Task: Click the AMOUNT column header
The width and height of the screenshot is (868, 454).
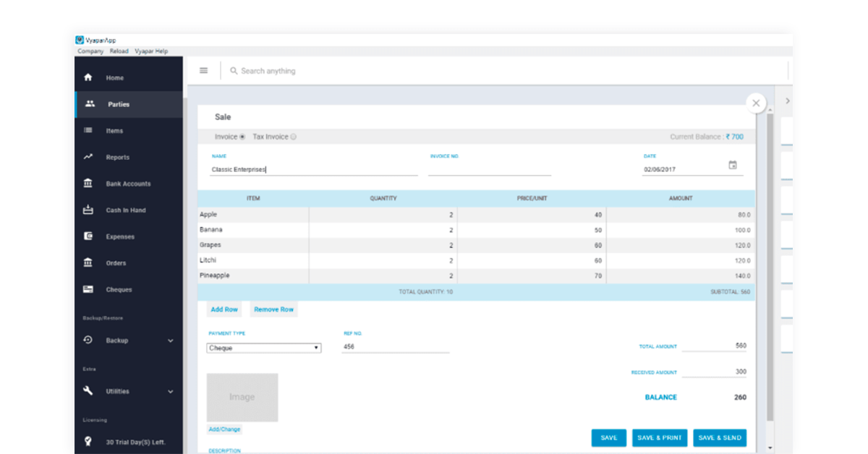Action: (681, 198)
